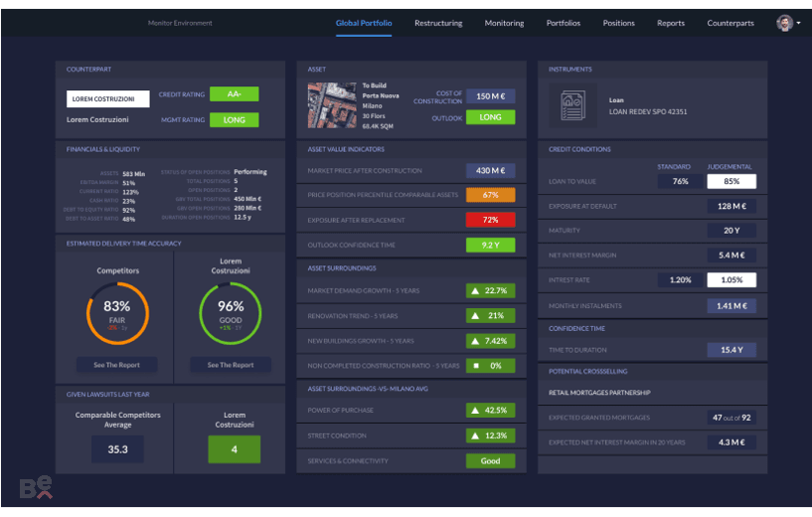Go to Monitoring tab
This screenshot has width=812, height=517.
[x=504, y=23]
